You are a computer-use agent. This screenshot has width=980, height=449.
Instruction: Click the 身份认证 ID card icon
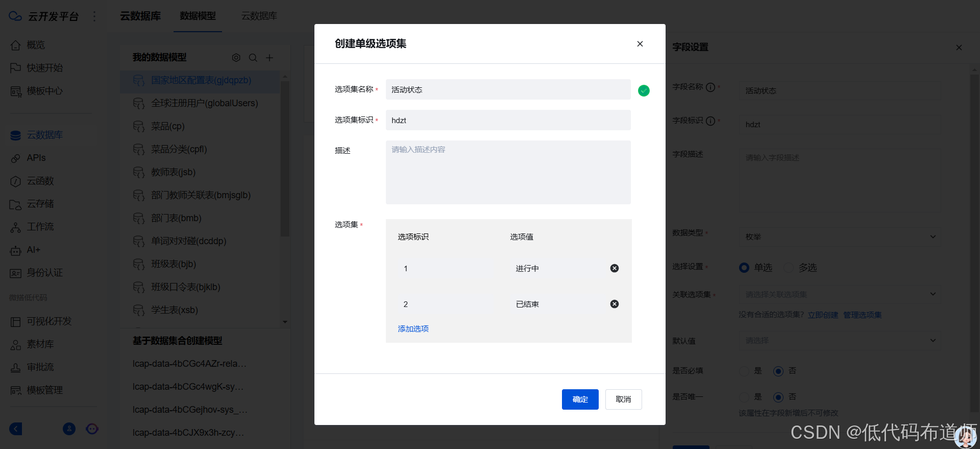point(16,273)
